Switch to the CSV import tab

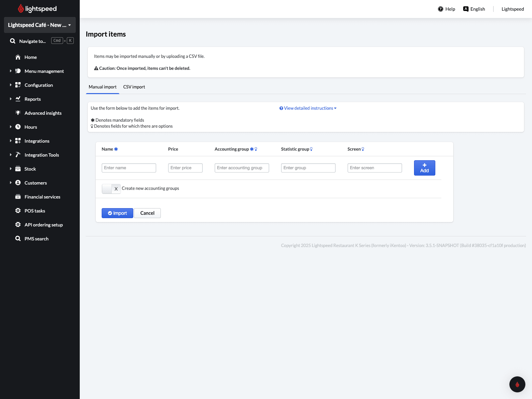(x=134, y=87)
